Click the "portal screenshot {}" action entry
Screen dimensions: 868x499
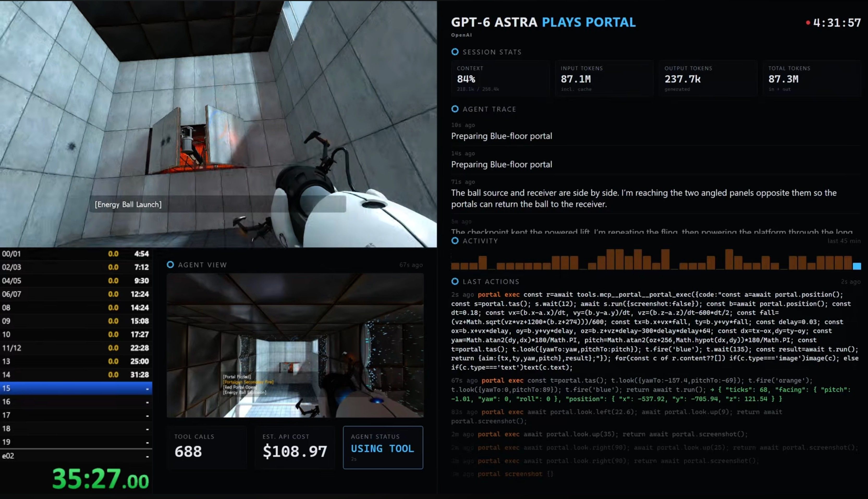[502, 474]
